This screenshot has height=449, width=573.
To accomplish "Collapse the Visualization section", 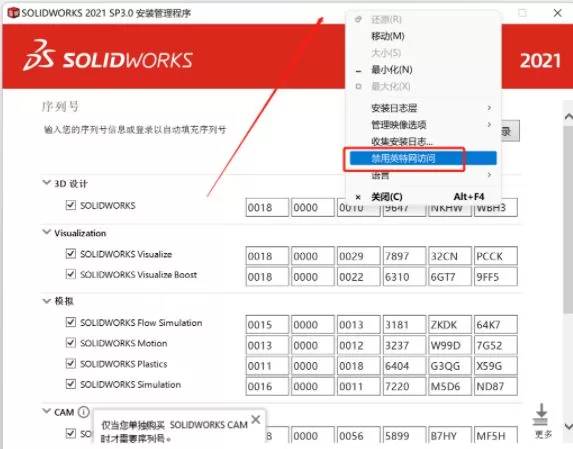I will (x=47, y=232).
